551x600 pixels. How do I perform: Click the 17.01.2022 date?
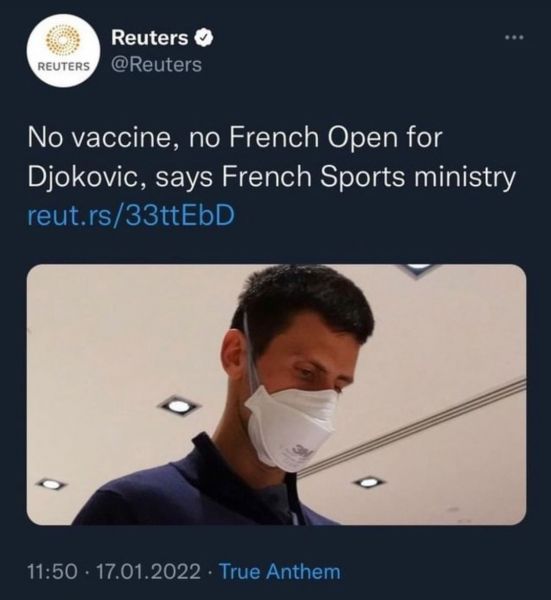click(x=149, y=572)
